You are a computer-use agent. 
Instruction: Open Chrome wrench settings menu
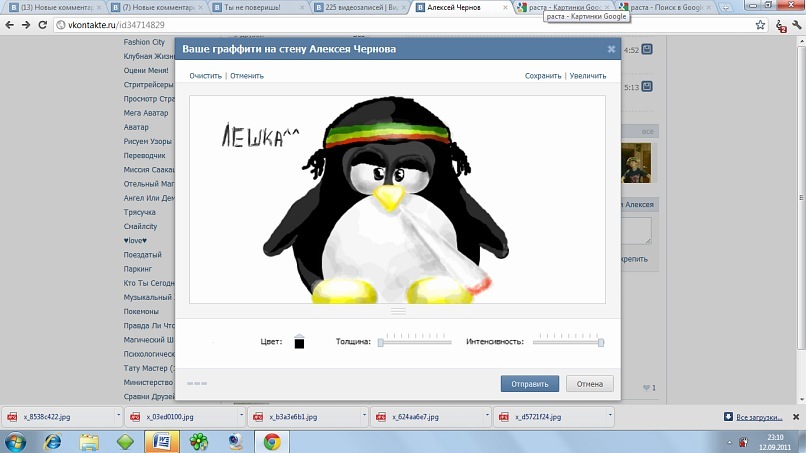(x=797, y=25)
